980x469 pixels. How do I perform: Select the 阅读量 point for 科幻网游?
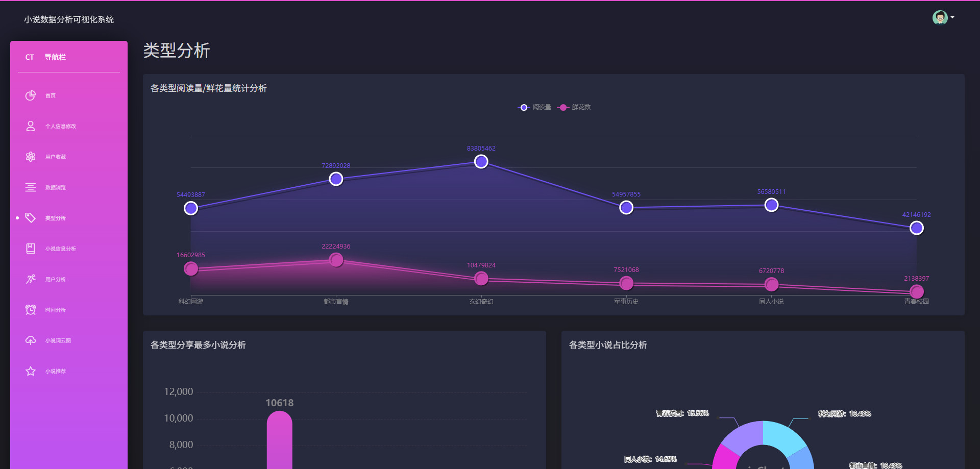[191, 208]
